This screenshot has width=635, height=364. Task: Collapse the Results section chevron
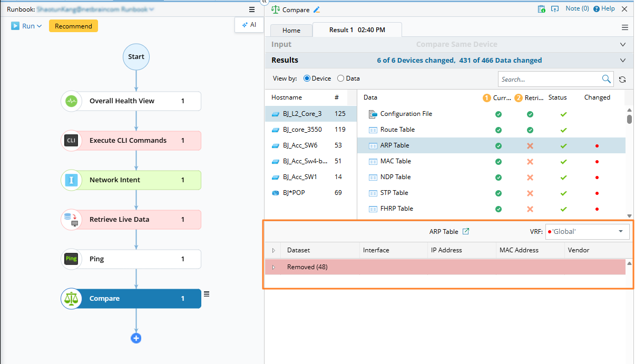(x=623, y=61)
